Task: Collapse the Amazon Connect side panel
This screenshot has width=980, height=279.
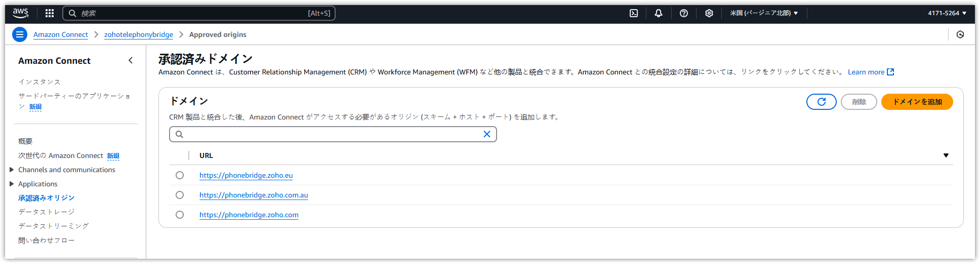Action: [131, 60]
